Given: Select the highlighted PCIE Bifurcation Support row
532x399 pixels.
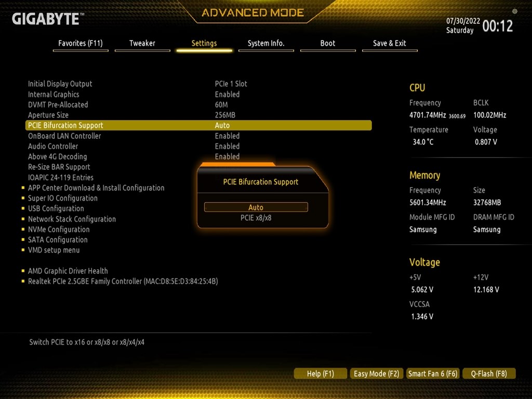Looking at the screenshot, I should point(198,125).
